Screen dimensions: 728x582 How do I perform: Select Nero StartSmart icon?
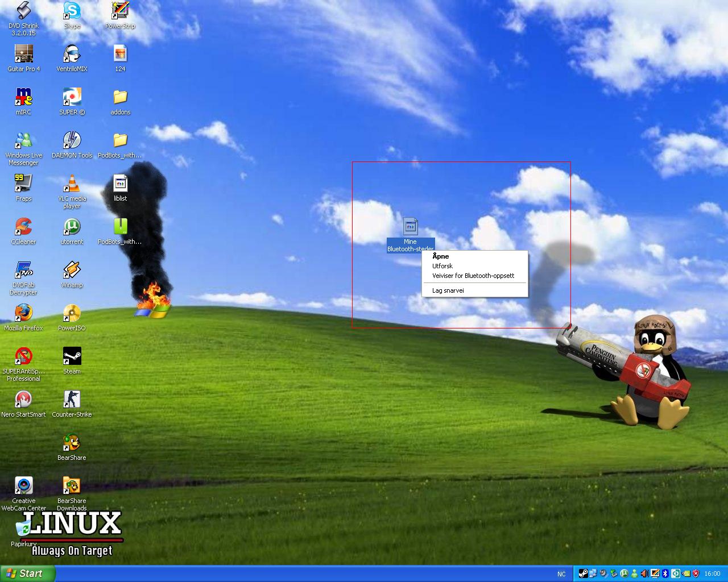click(x=23, y=404)
